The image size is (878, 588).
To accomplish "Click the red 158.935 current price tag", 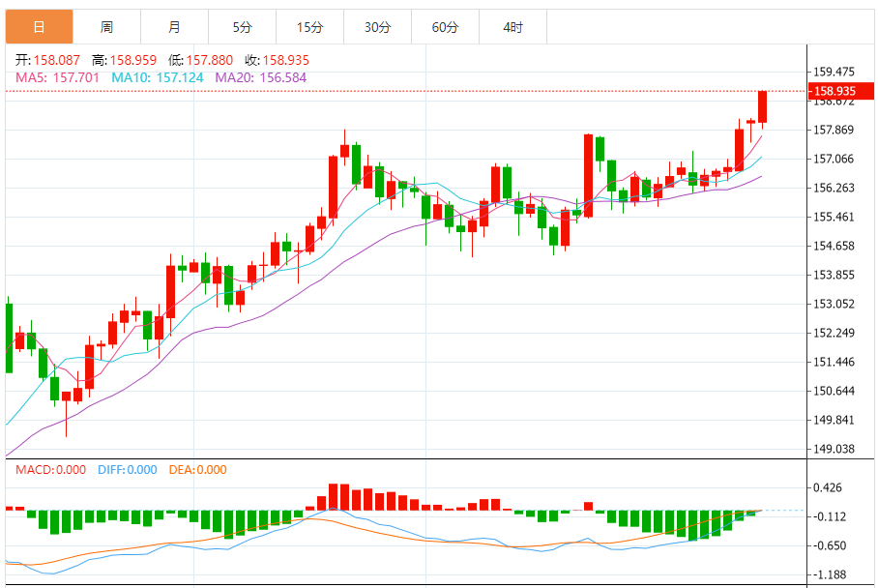I will (834, 92).
